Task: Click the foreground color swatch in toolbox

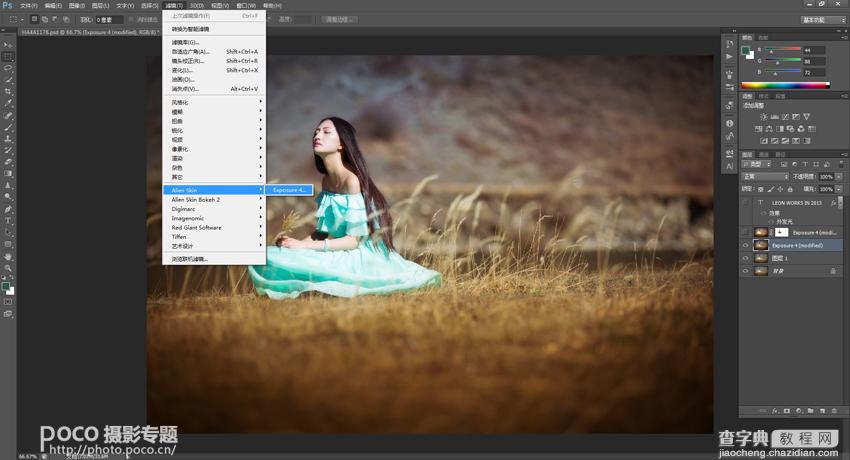Action: (x=5, y=286)
